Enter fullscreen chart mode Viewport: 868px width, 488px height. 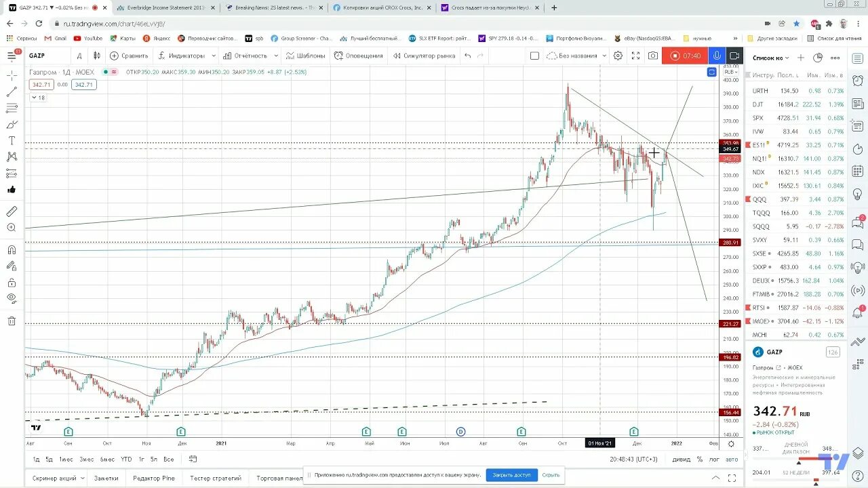635,56
